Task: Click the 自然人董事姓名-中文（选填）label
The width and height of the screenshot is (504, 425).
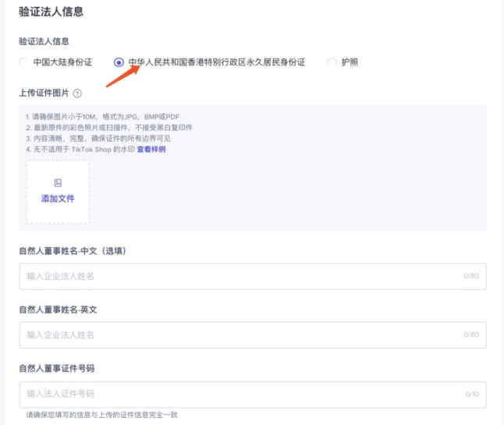Action: 73,250
